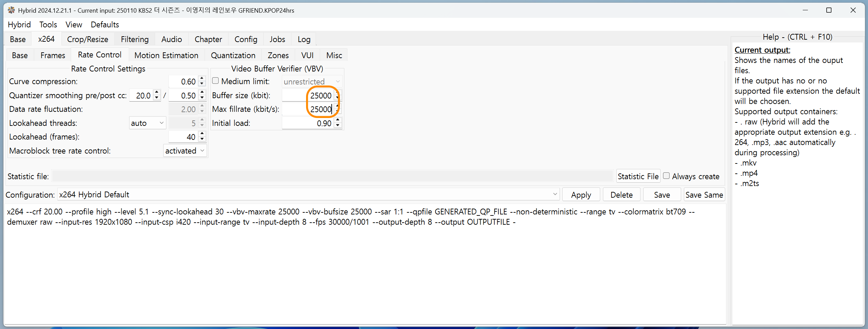Click Quantizer smoothing pre value 20.0
This screenshot has height=329, width=868.
coord(141,95)
